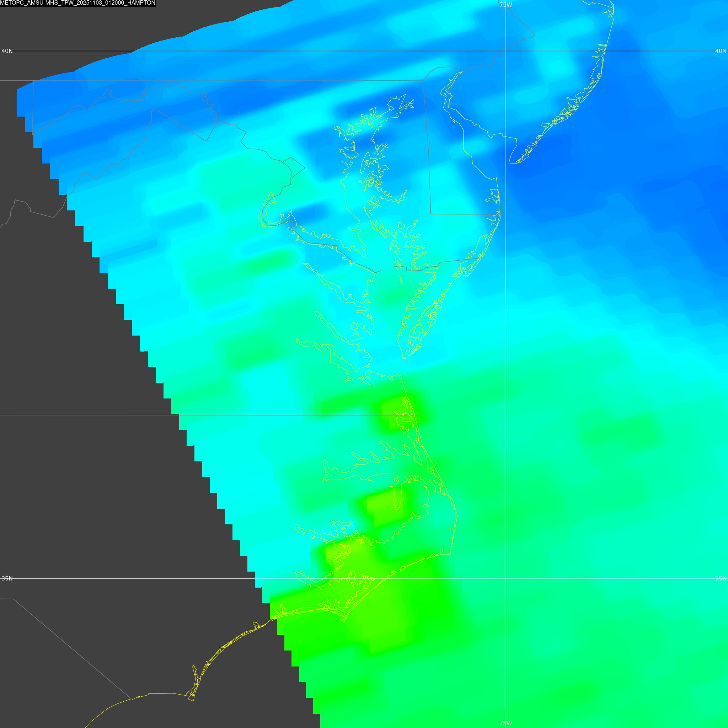The image size is (728, 728).
Task: Click the top 75W longitude label
Action: (x=505, y=5)
